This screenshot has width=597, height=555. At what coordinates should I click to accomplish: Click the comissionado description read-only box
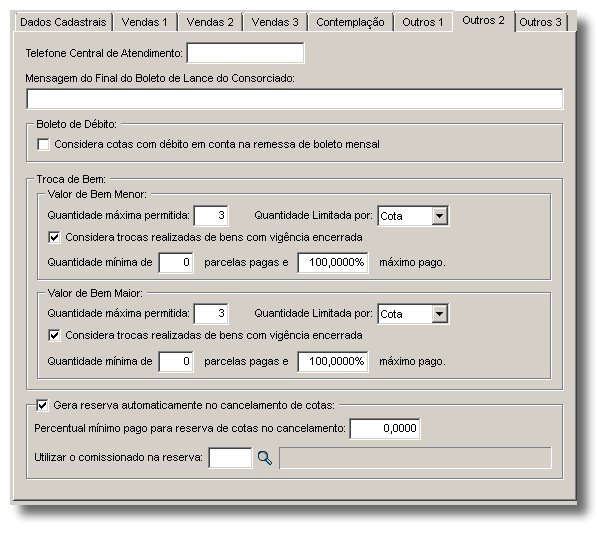coord(415,458)
